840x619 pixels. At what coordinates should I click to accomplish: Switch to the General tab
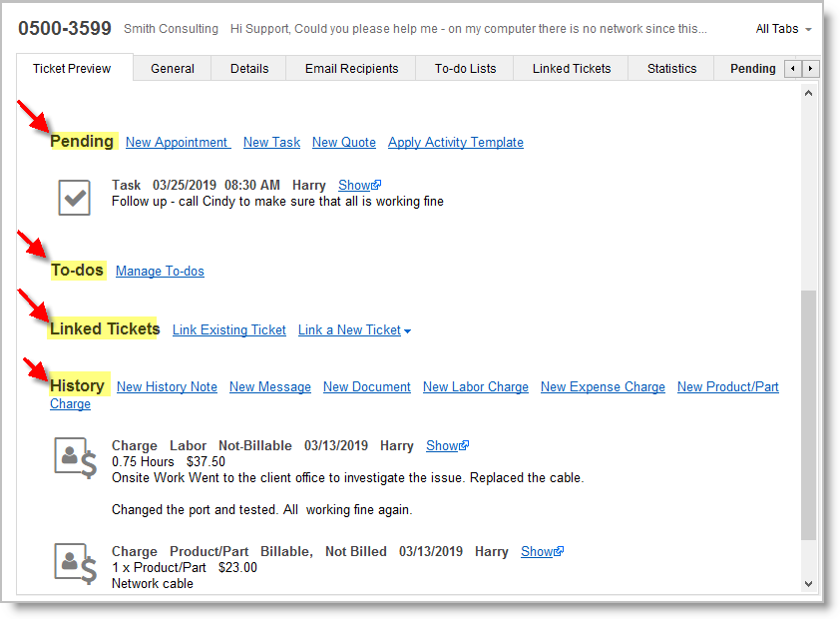pos(173,69)
